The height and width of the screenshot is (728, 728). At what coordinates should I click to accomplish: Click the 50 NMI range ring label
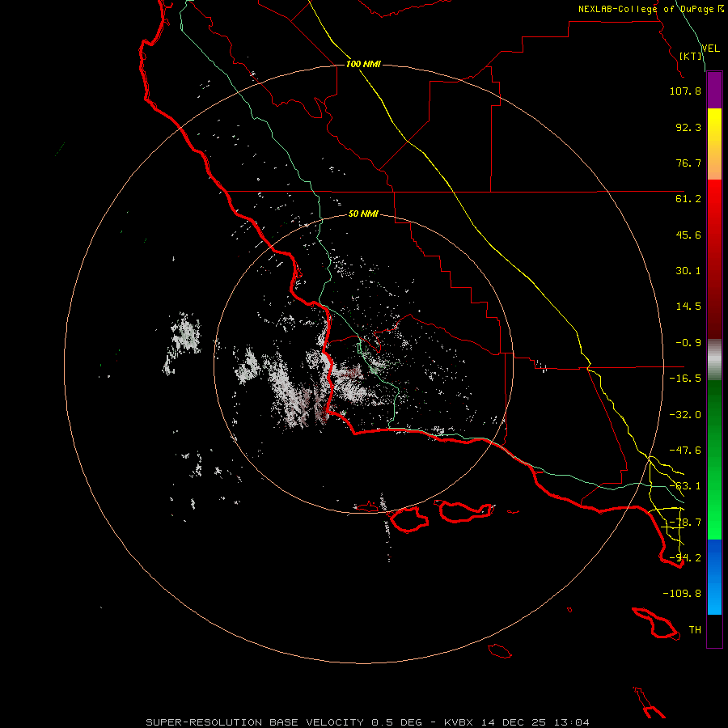pyautogui.click(x=363, y=214)
